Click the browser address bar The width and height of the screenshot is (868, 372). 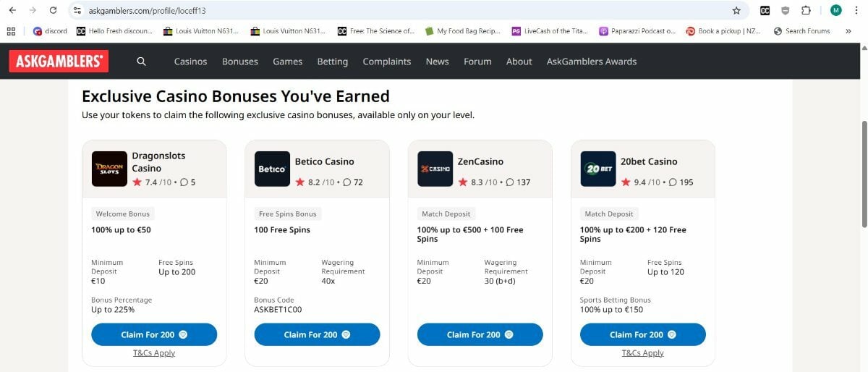pyautogui.click(x=398, y=10)
